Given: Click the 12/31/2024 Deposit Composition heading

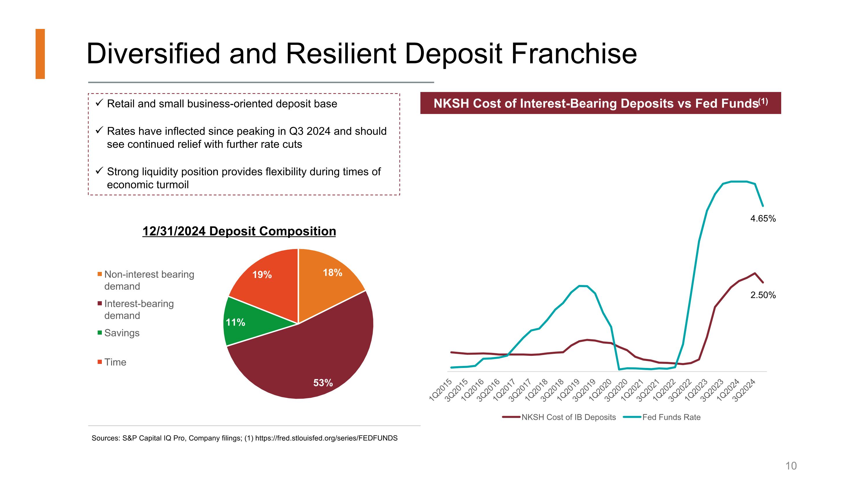Looking at the screenshot, I should pyautogui.click(x=239, y=231).
